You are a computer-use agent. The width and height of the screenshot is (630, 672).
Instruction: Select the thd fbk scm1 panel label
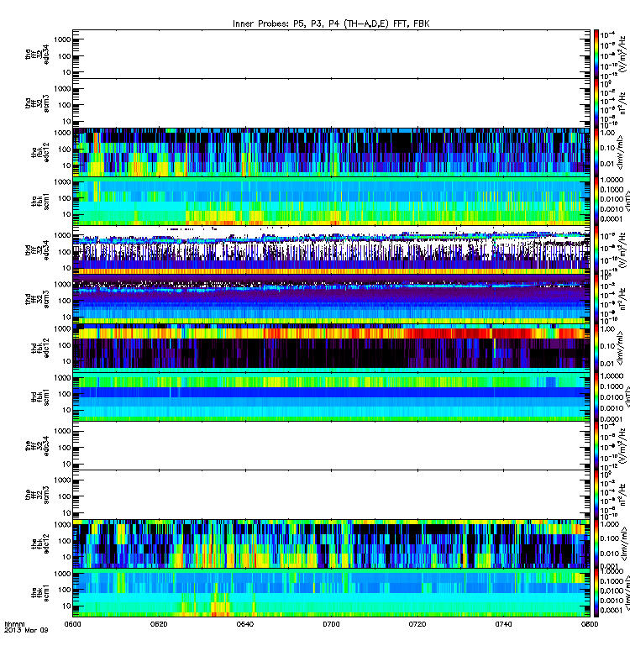click(40, 396)
